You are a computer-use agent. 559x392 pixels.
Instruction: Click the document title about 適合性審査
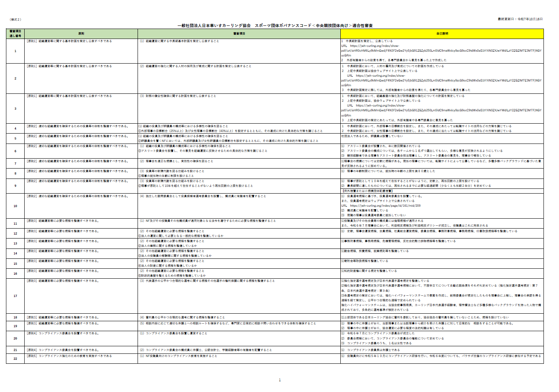pyautogui.click(x=275, y=25)
